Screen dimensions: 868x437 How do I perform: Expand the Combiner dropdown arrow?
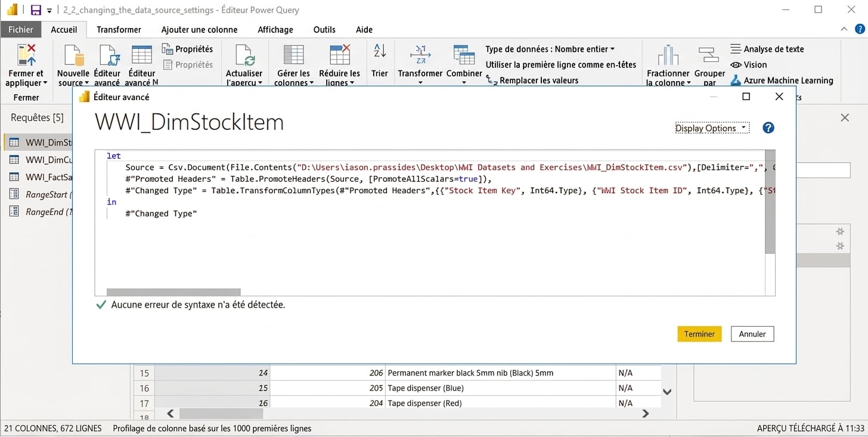[x=464, y=83]
